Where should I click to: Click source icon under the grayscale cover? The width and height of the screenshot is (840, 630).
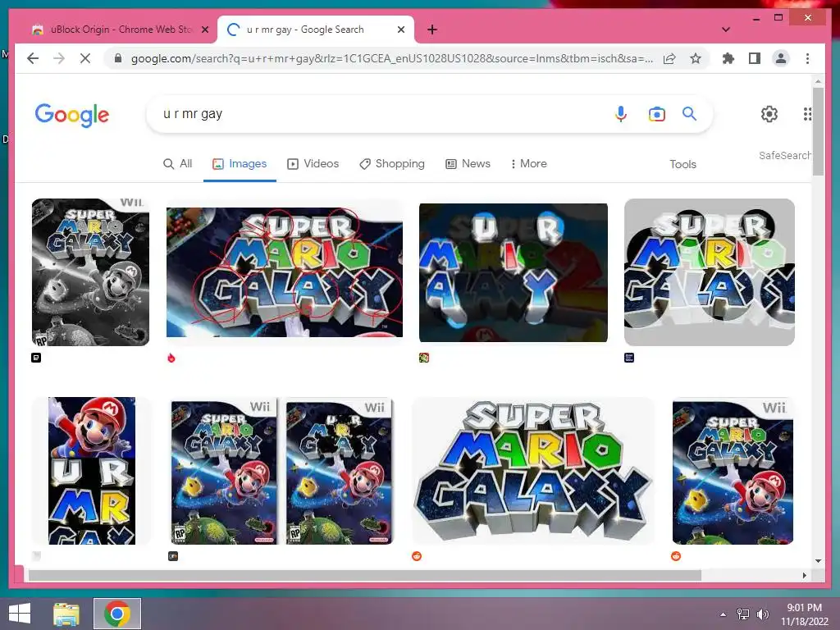click(x=36, y=358)
